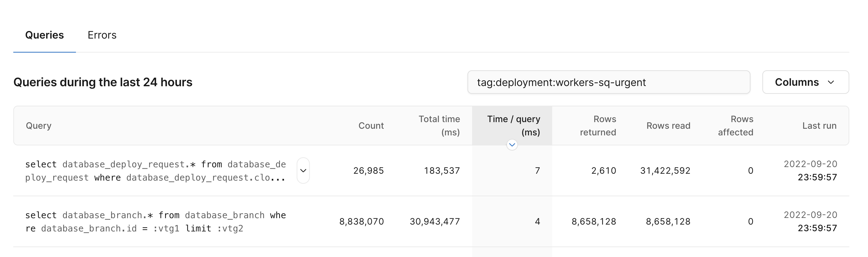Select the database_branch query text
This screenshot has width=868, height=257.
tap(155, 221)
